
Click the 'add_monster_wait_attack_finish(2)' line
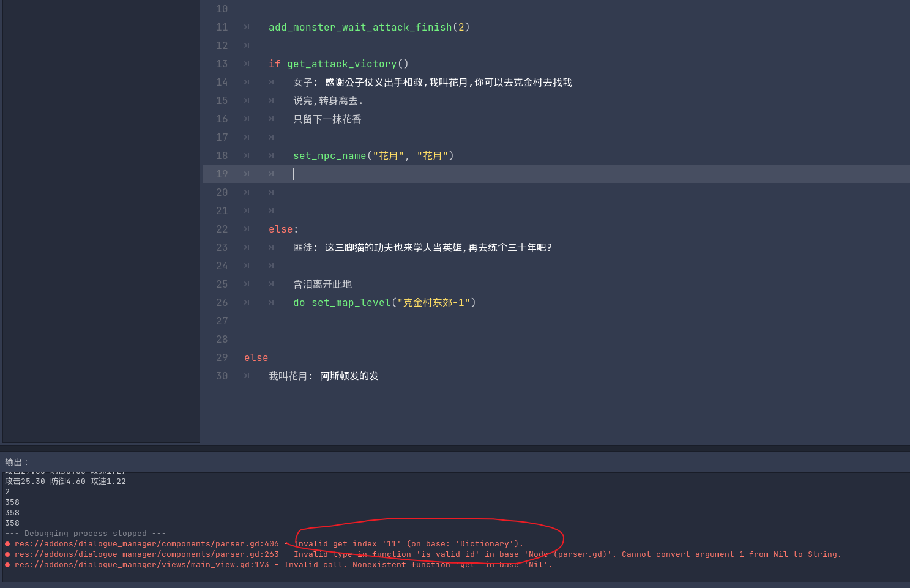tap(368, 27)
